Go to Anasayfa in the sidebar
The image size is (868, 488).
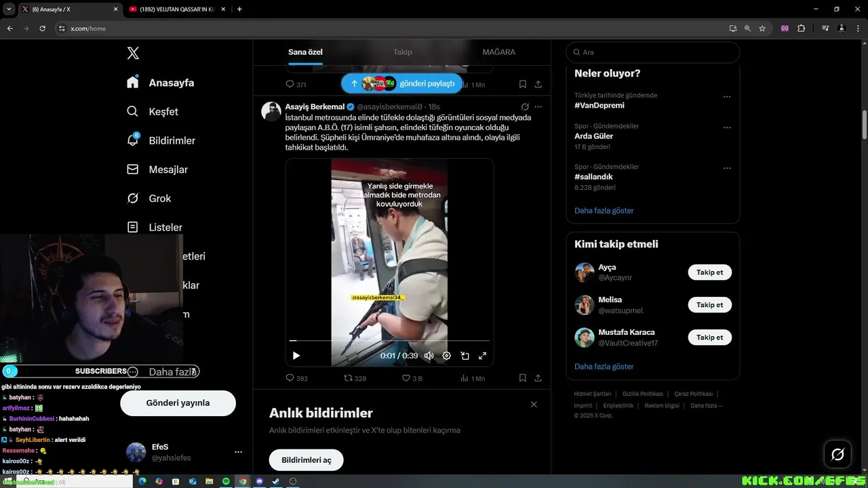click(161, 83)
